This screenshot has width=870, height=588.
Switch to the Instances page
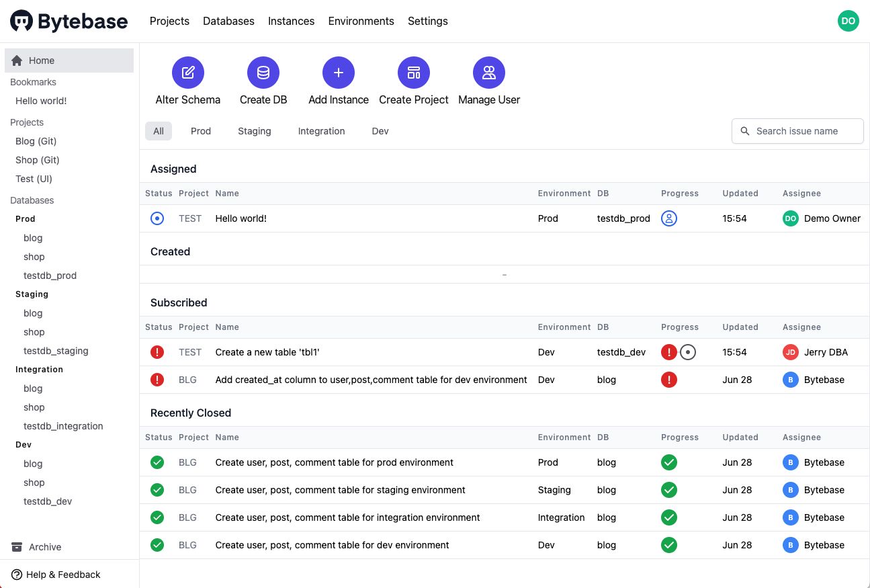291,21
